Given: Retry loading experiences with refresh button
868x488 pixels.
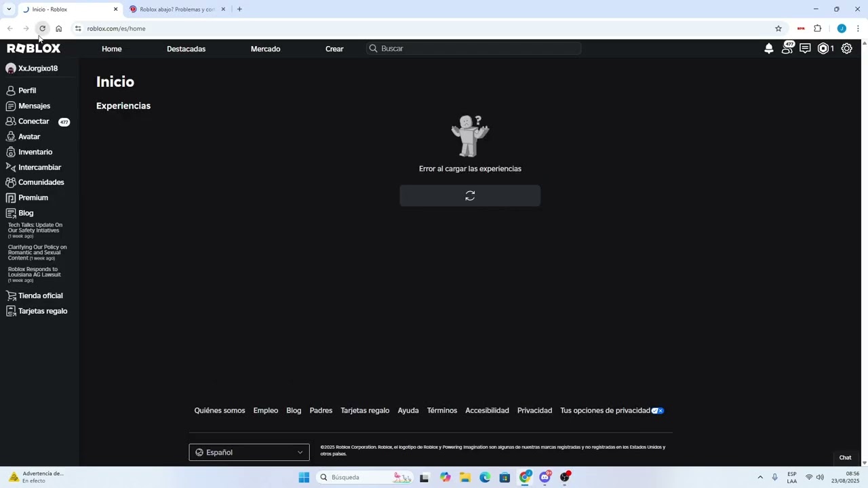Looking at the screenshot, I should pyautogui.click(x=470, y=196).
